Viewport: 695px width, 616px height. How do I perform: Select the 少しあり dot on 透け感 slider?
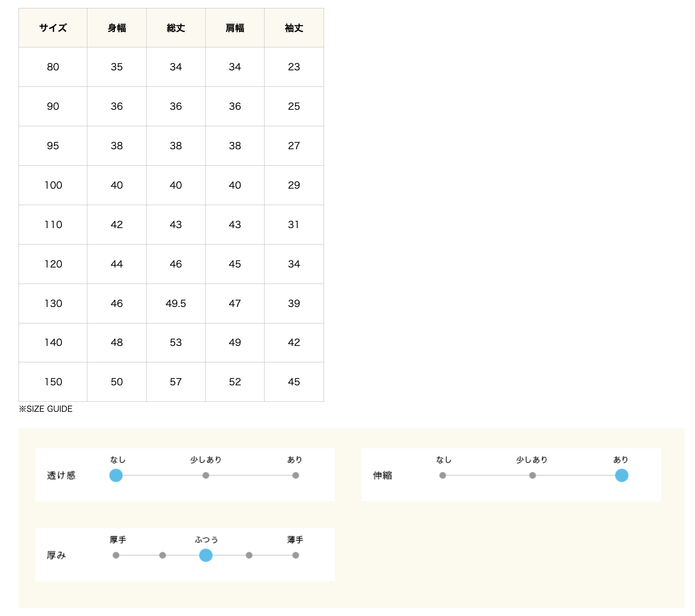[x=206, y=475]
